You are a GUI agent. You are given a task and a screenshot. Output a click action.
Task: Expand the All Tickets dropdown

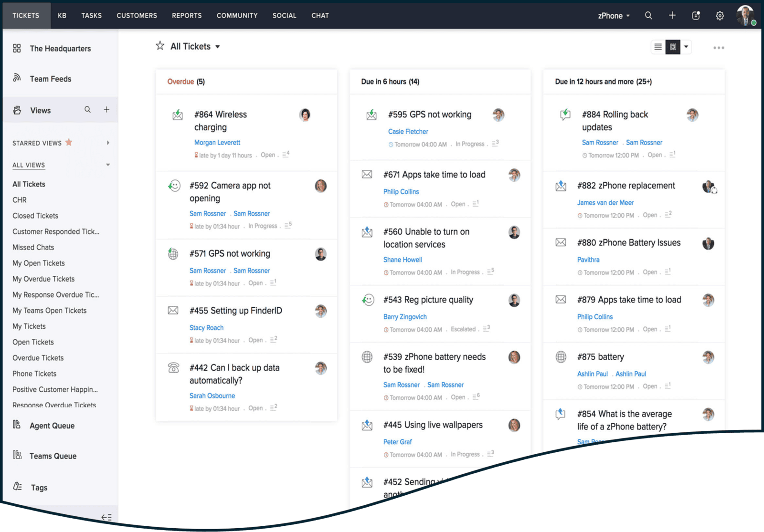tap(218, 47)
